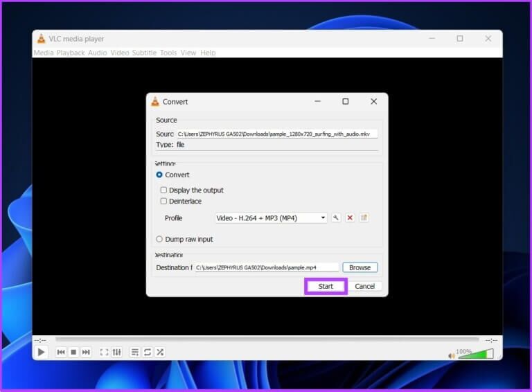Screen dimensions: 532x392
Task: Skip to next media with Next button
Action: pyautogui.click(x=86, y=352)
